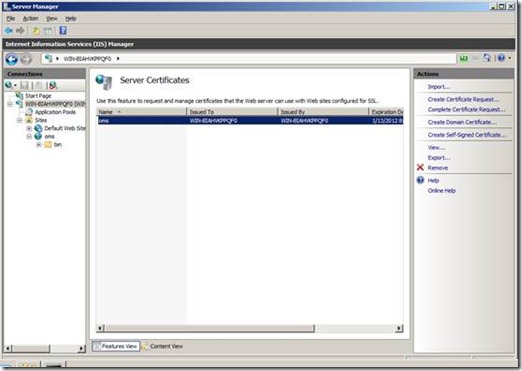The height and width of the screenshot is (371, 522).
Task: Collapse the oms site node
Action: point(29,136)
